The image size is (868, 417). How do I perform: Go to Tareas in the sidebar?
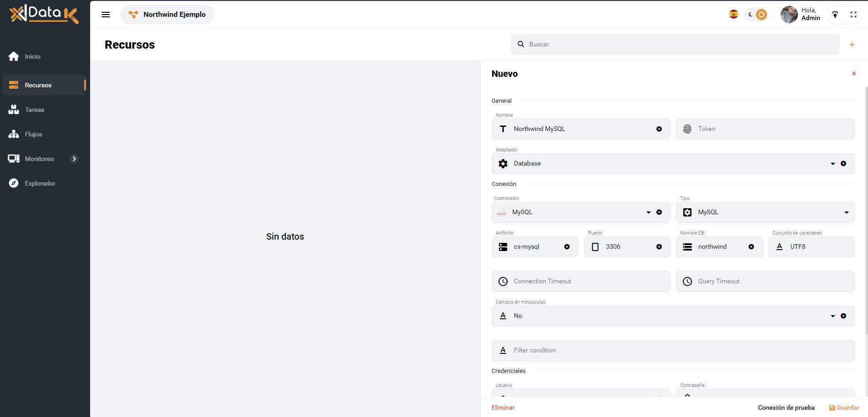click(x=35, y=110)
